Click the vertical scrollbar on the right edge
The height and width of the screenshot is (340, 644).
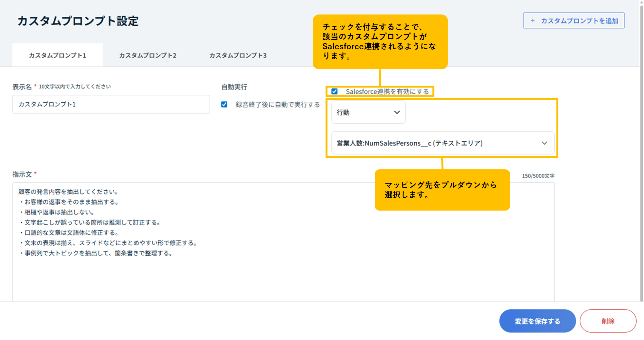click(641, 151)
